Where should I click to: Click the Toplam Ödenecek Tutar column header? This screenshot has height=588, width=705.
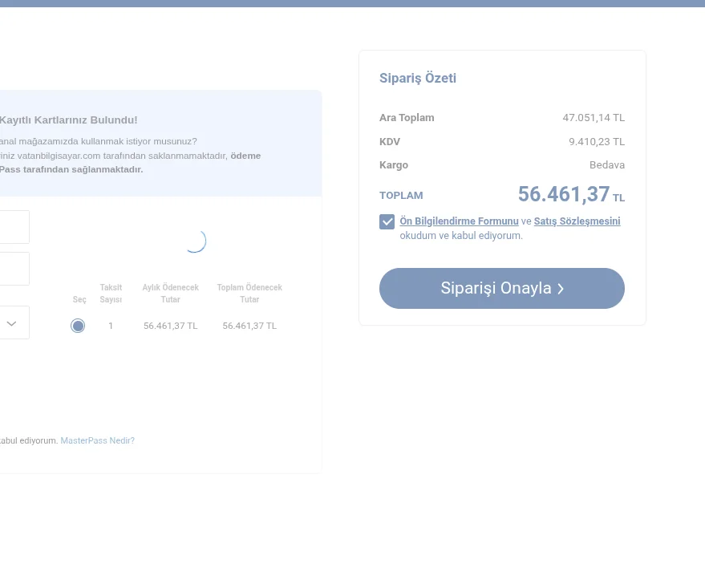click(249, 294)
